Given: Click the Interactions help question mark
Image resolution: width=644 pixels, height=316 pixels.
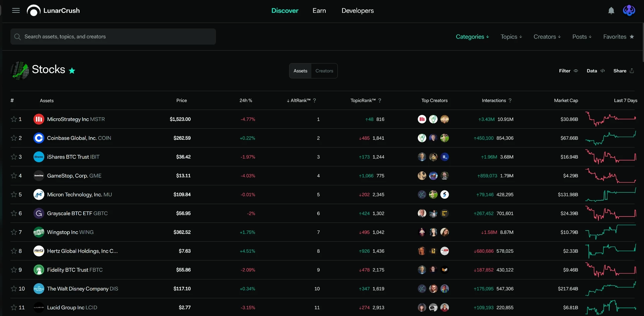Looking at the screenshot, I should pyautogui.click(x=510, y=101).
